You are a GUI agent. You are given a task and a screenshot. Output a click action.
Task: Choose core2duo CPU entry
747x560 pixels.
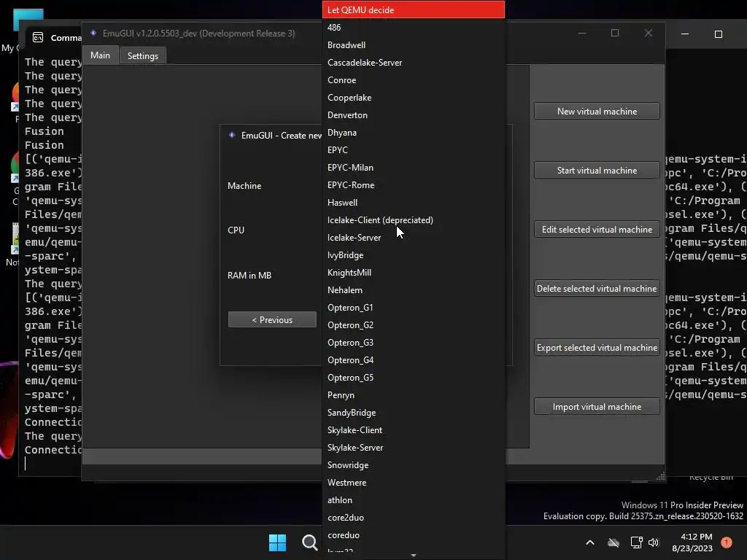pos(413,518)
